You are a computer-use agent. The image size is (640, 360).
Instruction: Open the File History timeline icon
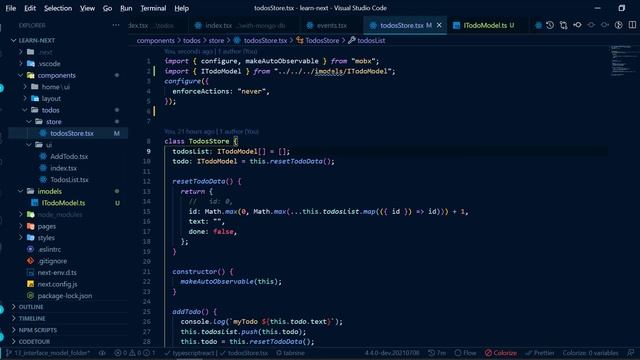pyautogui.click(x=550, y=25)
